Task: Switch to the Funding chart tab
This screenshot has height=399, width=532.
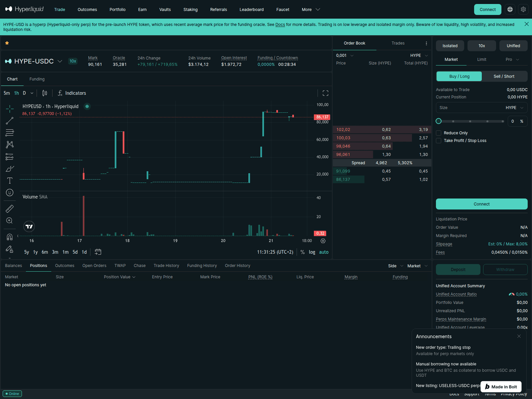Action: [37, 79]
